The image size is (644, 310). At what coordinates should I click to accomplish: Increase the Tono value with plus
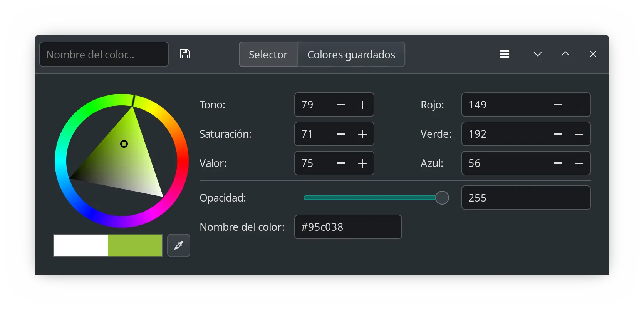coord(362,105)
